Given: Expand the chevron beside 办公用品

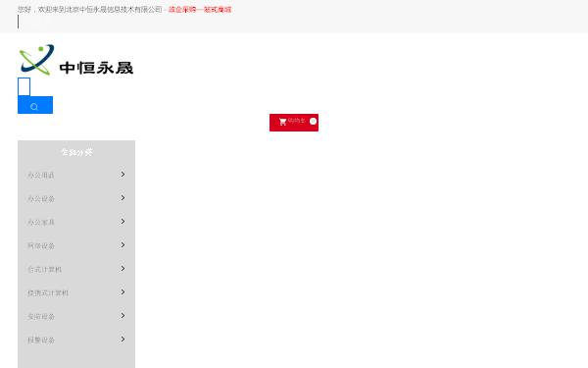Looking at the screenshot, I should (122, 175).
